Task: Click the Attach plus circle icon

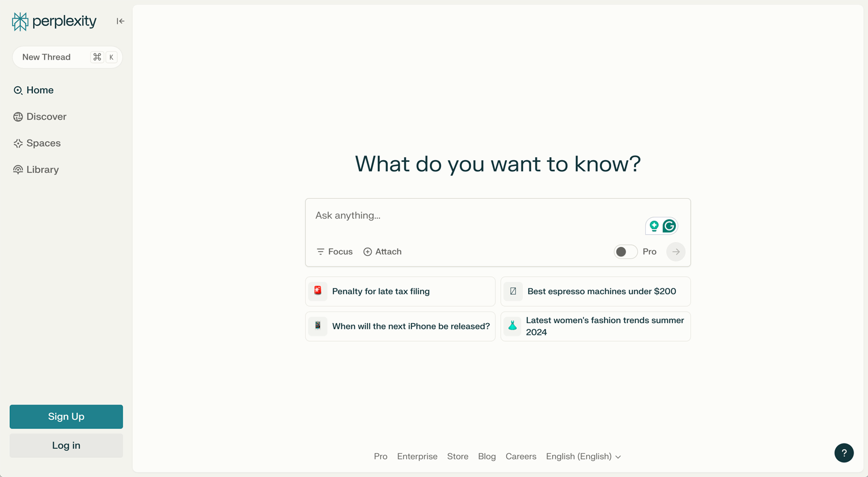Action: (367, 252)
